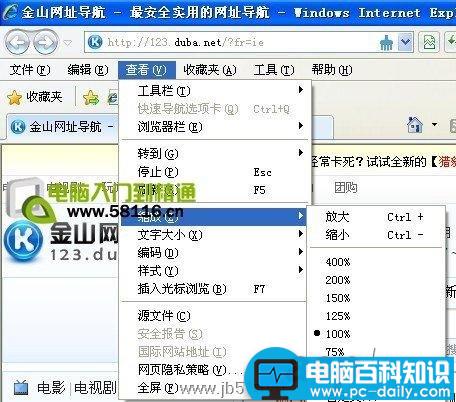This screenshot has width=456, height=402.
Task: Expand the 文字大小(X) submenu
Action: [214, 235]
